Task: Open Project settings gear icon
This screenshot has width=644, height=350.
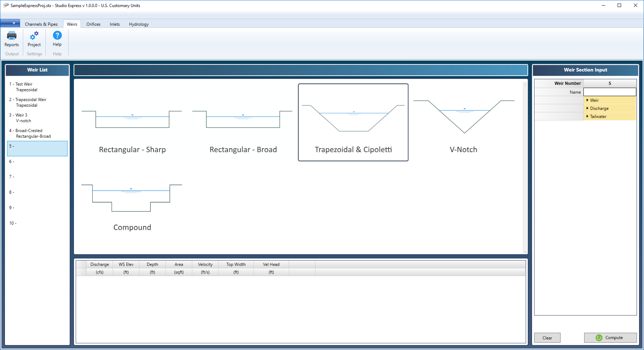Action: [x=34, y=36]
